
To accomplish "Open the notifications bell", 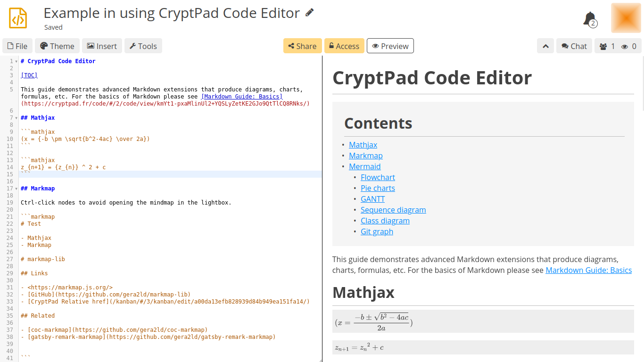I will click(590, 19).
